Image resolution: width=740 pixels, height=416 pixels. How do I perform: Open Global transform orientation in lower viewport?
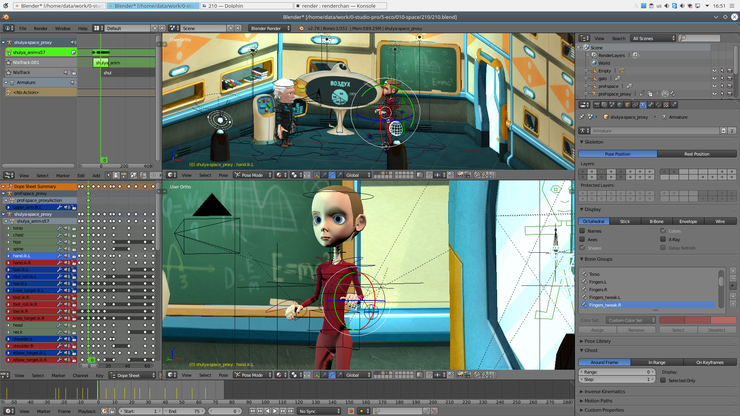click(357, 375)
